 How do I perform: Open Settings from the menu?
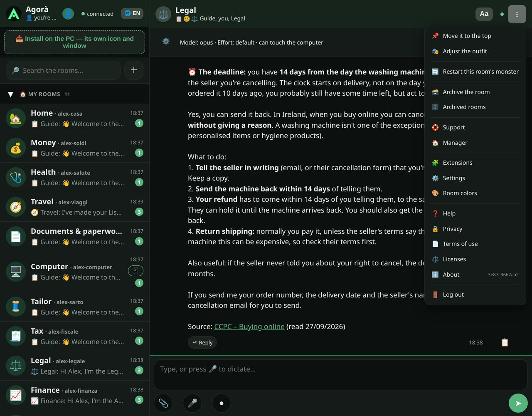(x=475, y=178)
